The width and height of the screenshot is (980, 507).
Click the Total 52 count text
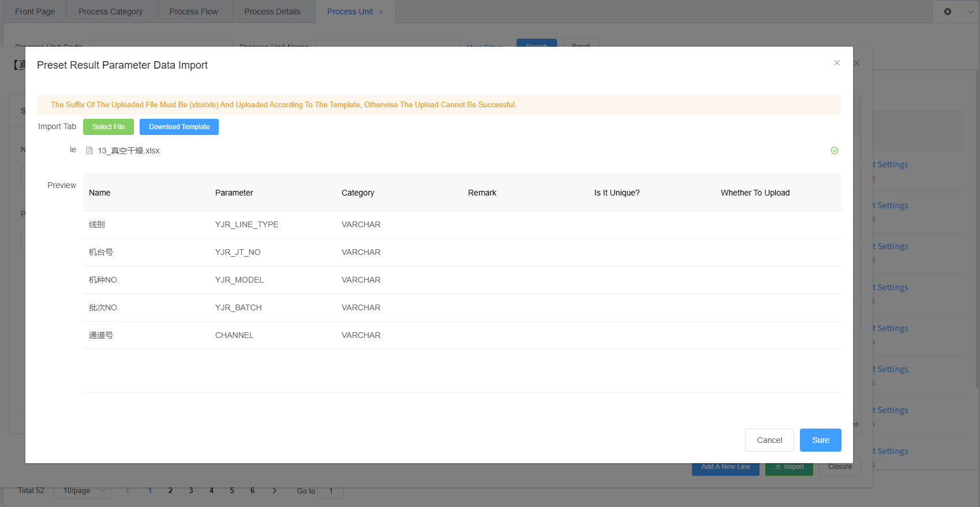coord(31,491)
